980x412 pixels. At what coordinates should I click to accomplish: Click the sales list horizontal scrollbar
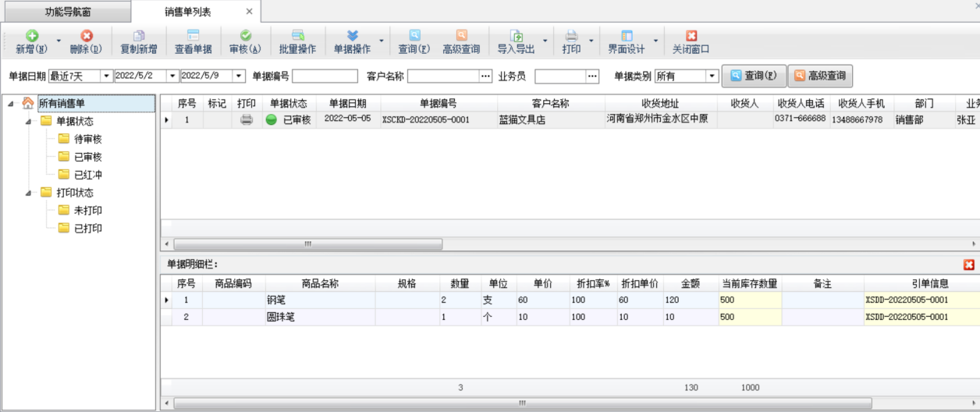coord(307,244)
